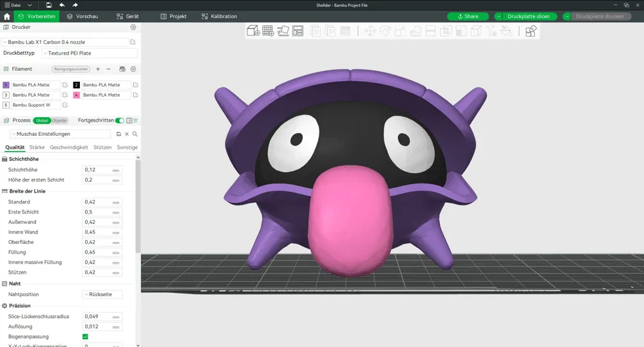
Task: Select the Seam painting cube icon
Action: 476,31
